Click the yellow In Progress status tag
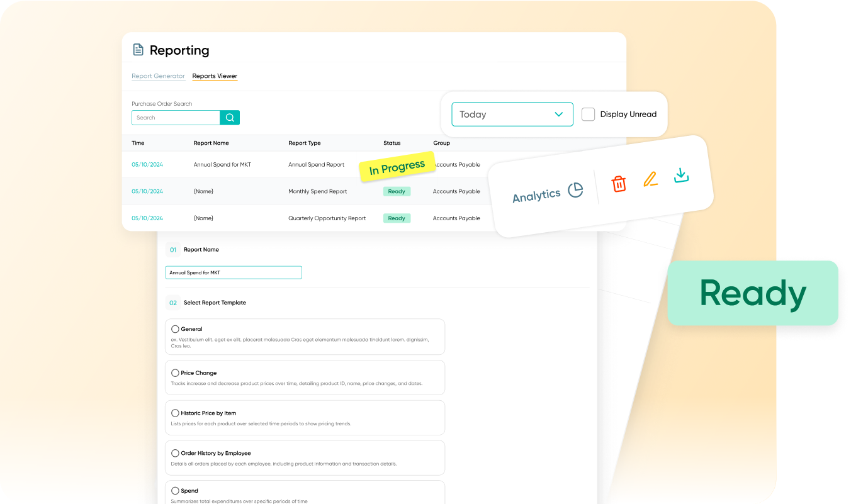 (x=397, y=167)
